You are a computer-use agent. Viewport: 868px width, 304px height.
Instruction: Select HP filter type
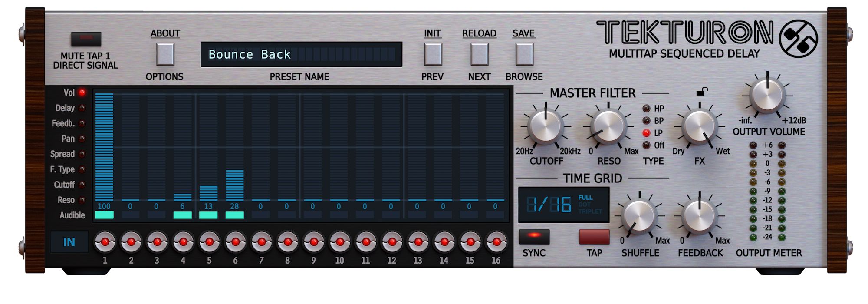tap(647, 108)
